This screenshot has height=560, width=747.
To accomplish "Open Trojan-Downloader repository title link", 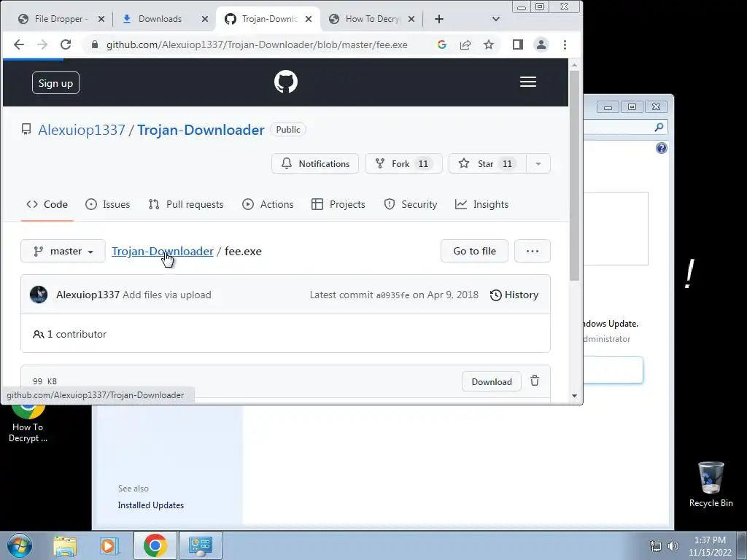I will [201, 130].
